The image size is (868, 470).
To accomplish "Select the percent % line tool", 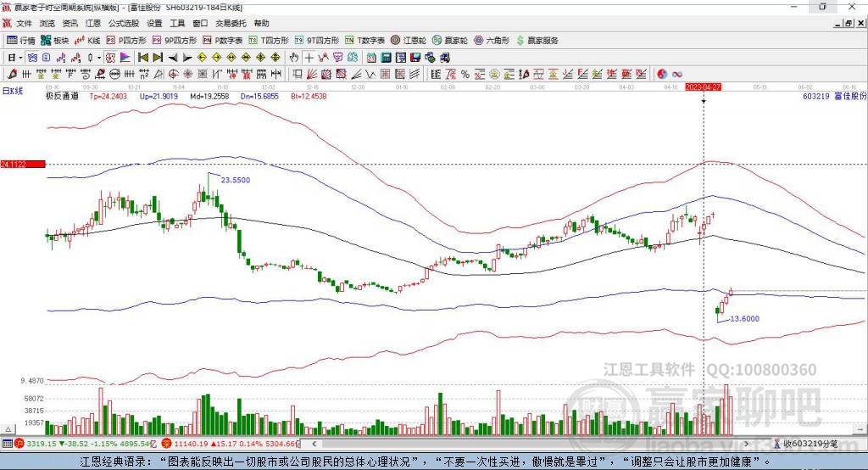I will 465,75.
